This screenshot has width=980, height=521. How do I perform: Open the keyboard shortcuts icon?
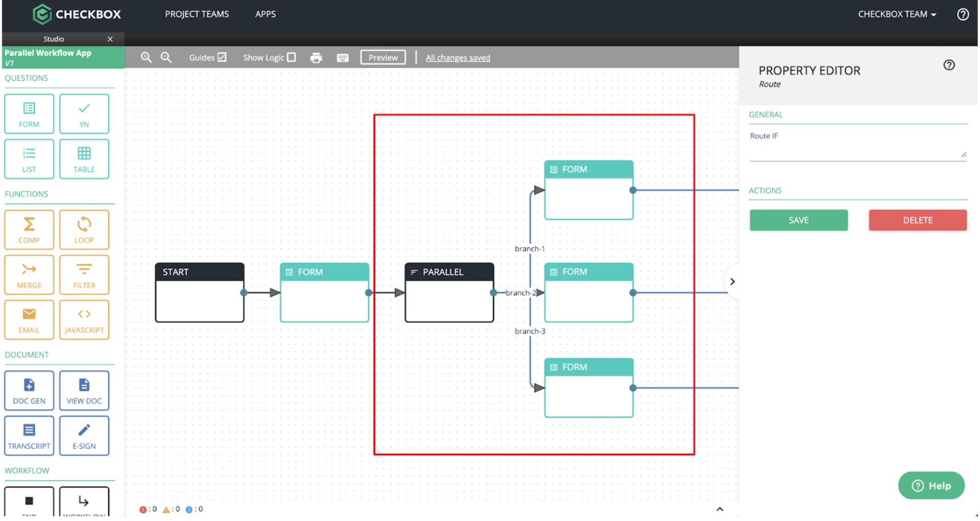pos(343,58)
